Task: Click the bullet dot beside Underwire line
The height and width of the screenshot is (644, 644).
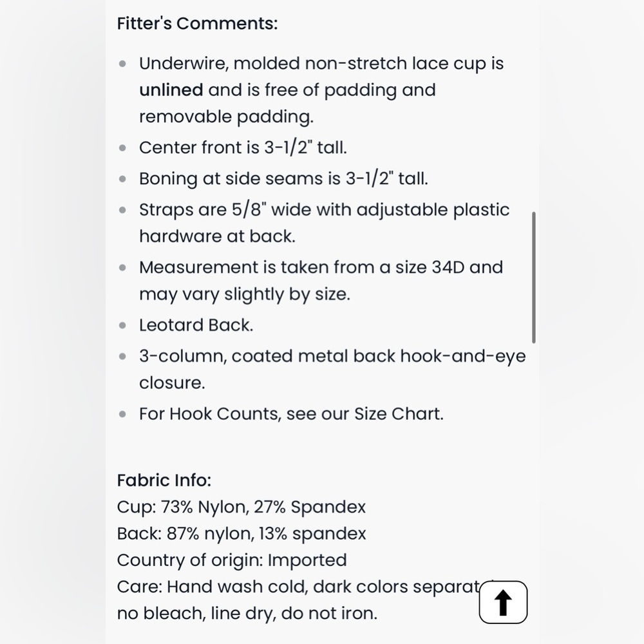Action: (122, 64)
